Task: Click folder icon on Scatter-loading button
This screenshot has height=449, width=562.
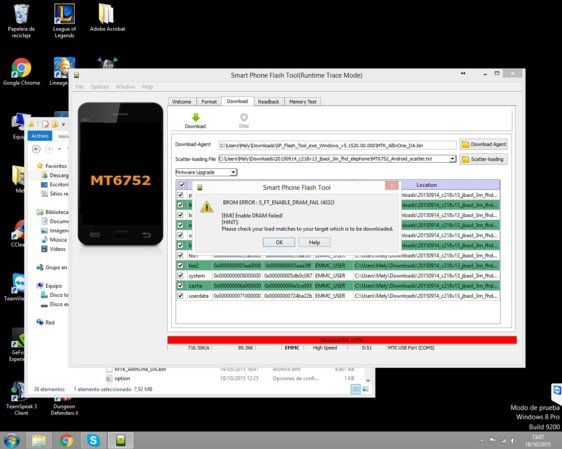Action: tap(466, 159)
